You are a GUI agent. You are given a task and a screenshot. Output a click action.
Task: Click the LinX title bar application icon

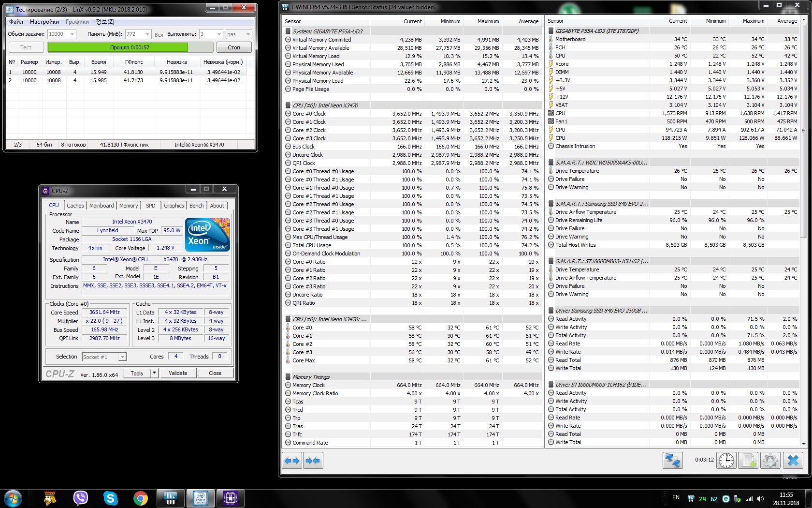point(10,9)
